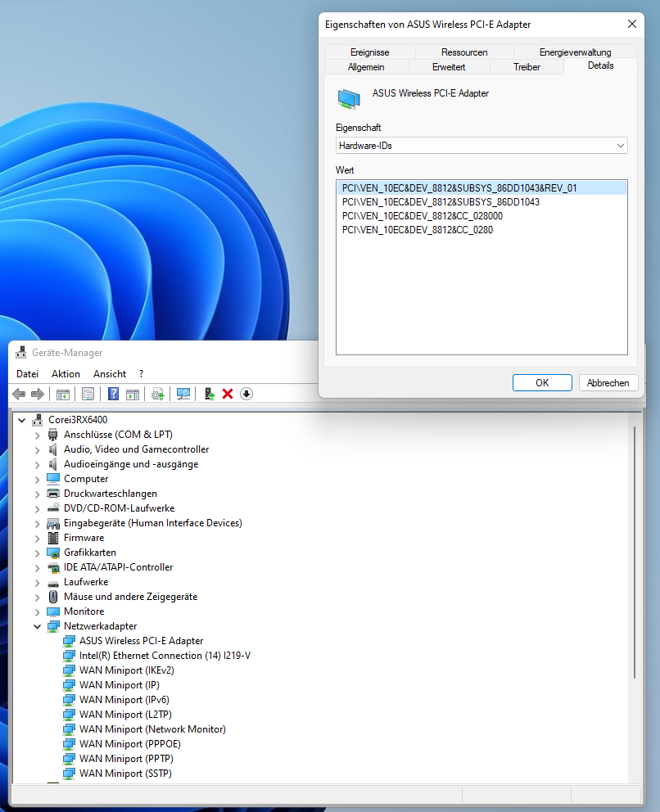660x812 pixels.
Task: Select the Treiber aktualisieren toolbar icon
Action: 159,394
